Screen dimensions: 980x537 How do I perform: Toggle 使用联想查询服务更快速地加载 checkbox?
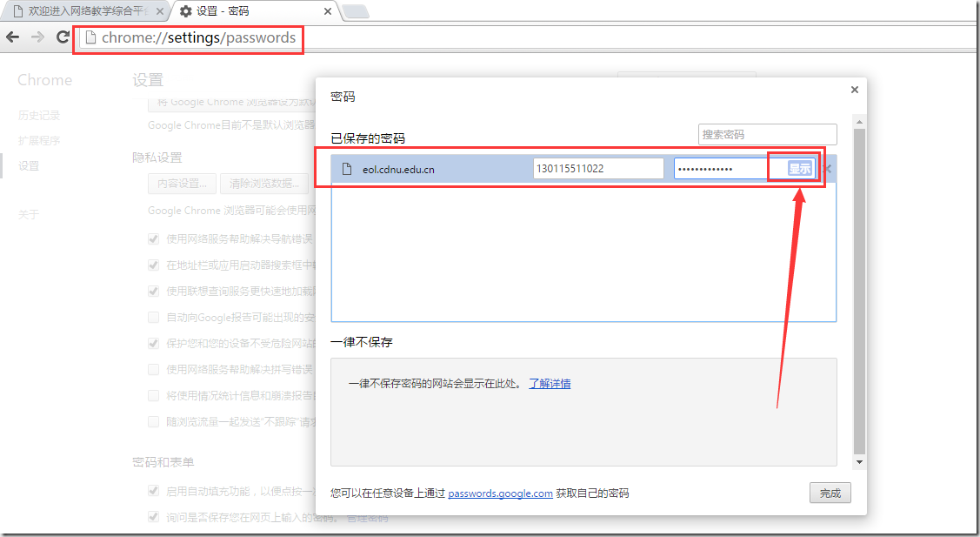click(153, 291)
